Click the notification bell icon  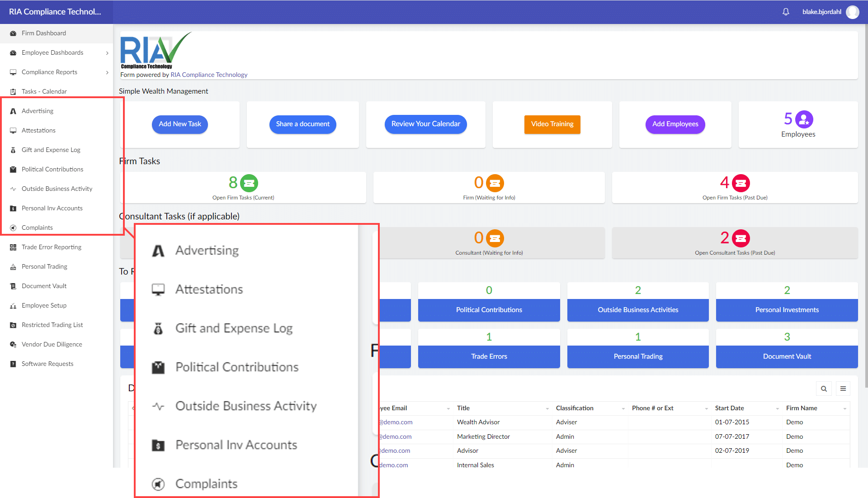coord(786,12)
